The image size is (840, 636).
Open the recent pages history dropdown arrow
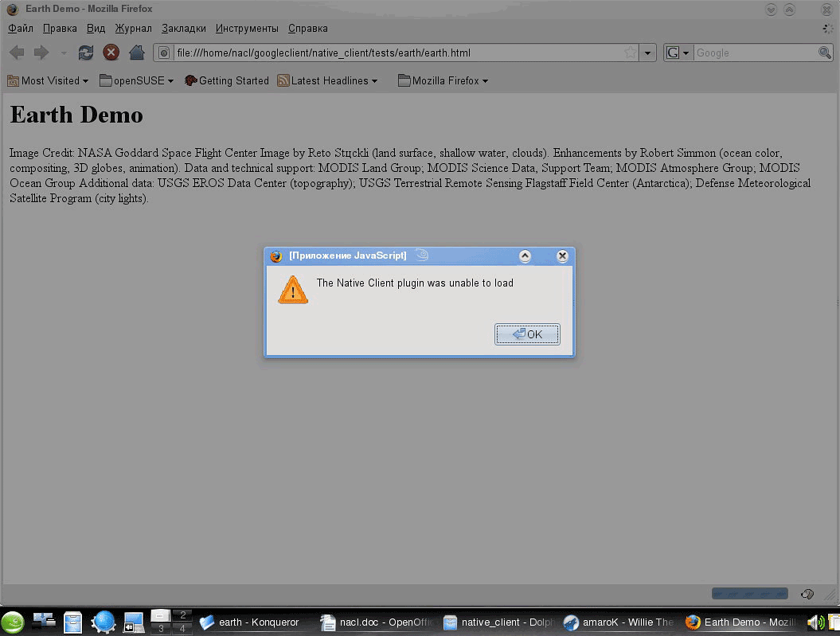[64, 53]
